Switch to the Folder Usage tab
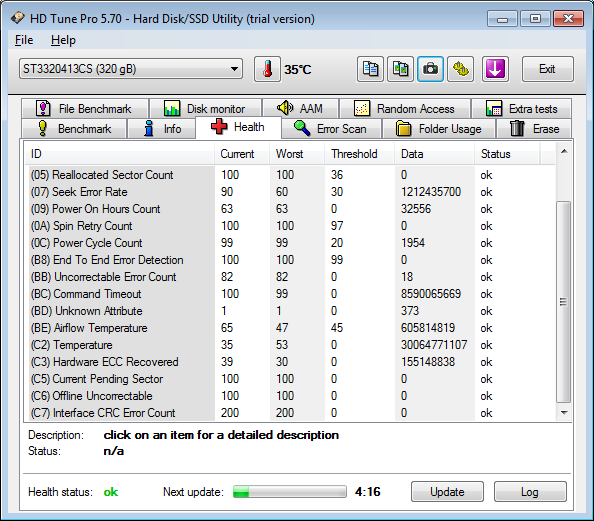The width and height of the screenshot is (594, 521). tap(439, 129)
